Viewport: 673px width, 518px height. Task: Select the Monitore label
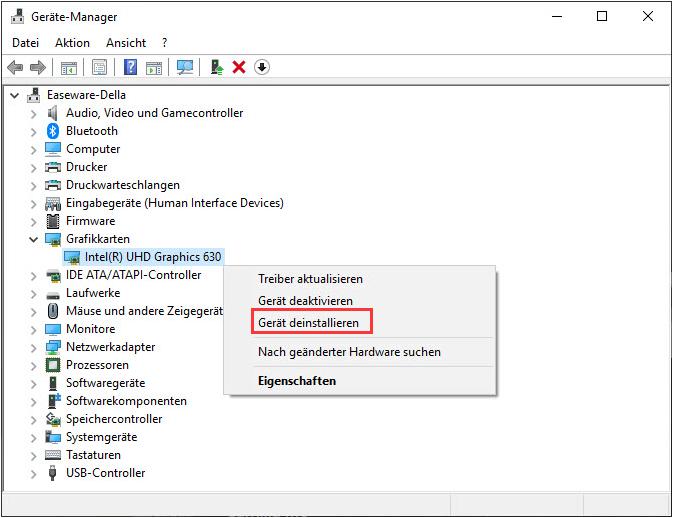pos(90,329)
